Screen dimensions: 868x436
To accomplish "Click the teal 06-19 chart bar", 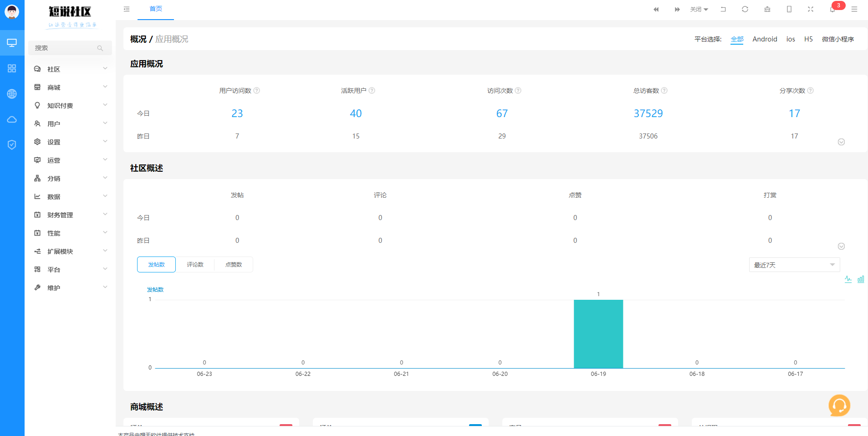I will tap(598, 334).
